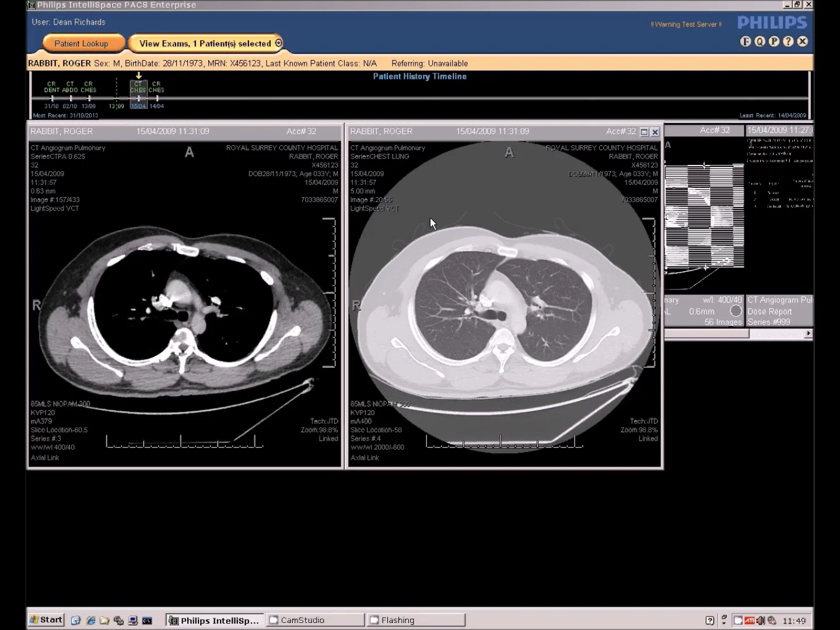Switch to View Exams, 1 Patient(s) selected tab

(x=205, y=43)
